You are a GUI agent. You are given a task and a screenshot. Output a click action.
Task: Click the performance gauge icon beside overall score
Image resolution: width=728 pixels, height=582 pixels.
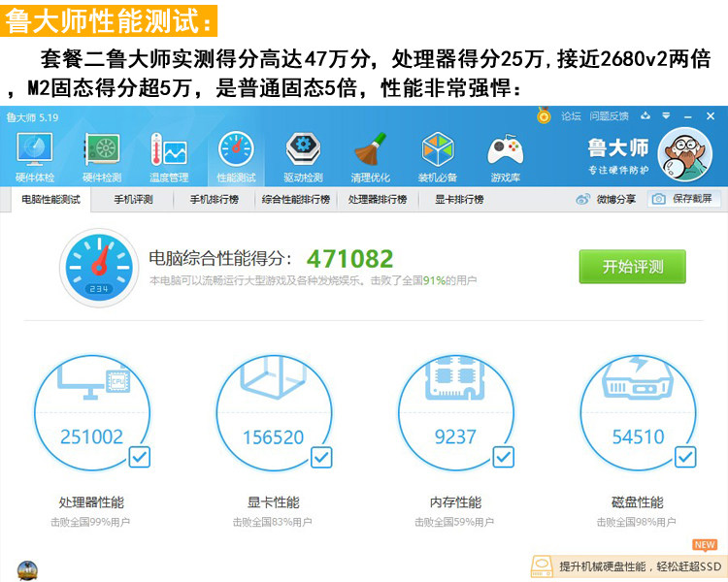click(99, 268)
